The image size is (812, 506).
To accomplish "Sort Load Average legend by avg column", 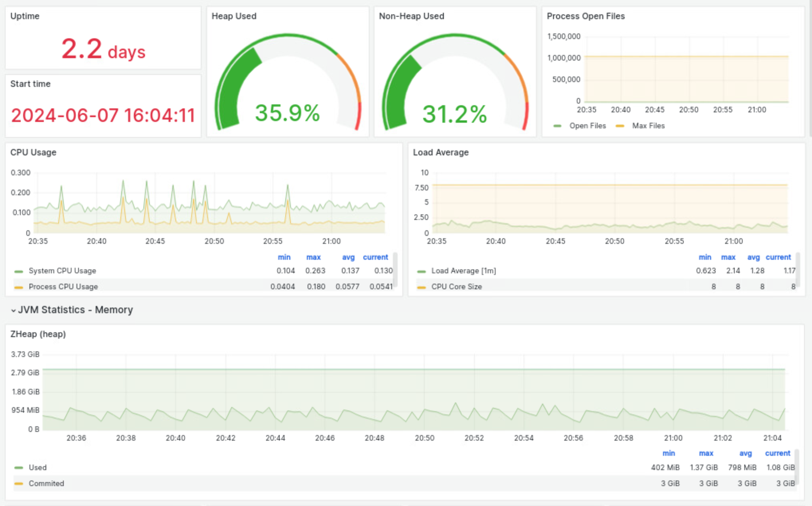I will (753, 257).
